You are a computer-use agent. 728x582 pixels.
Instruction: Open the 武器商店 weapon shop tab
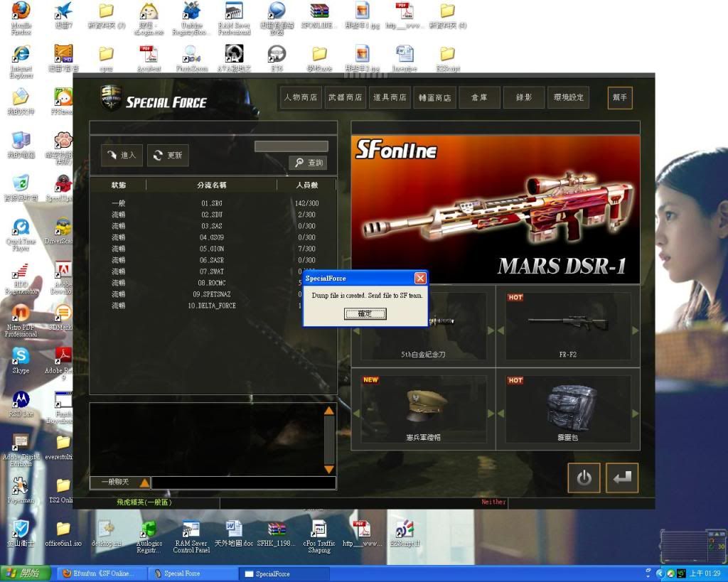click(x=345, y=97)
